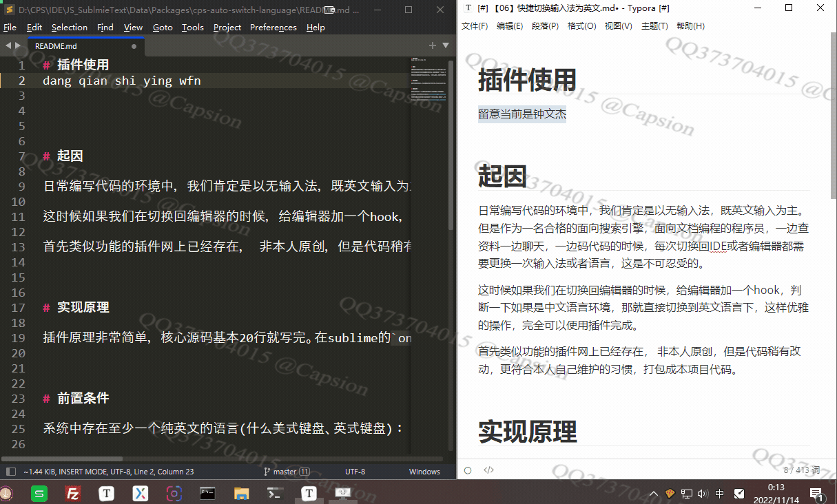
Task: Place cursor in 'dang qian shi ying wfn' line
Action: 122,81
